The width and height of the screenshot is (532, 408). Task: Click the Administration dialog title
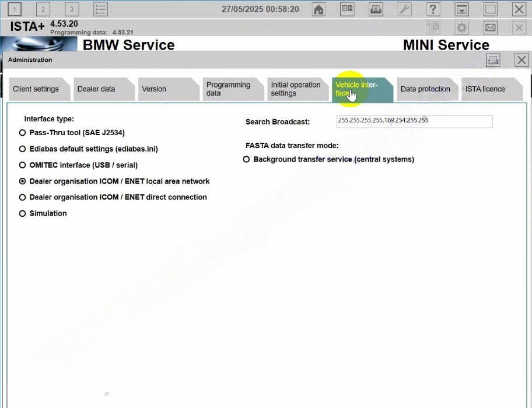coord(30,60)
